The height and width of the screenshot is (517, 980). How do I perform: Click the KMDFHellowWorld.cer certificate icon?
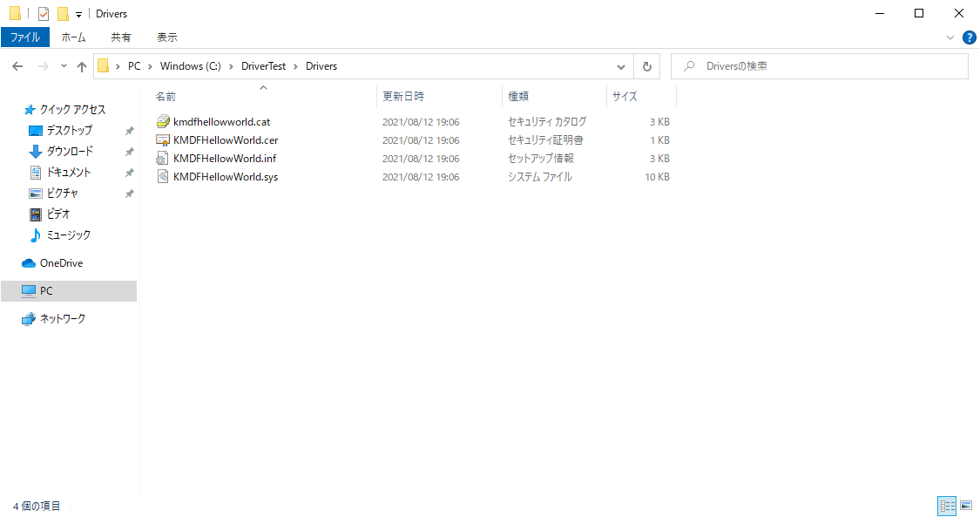pos(163,140)
